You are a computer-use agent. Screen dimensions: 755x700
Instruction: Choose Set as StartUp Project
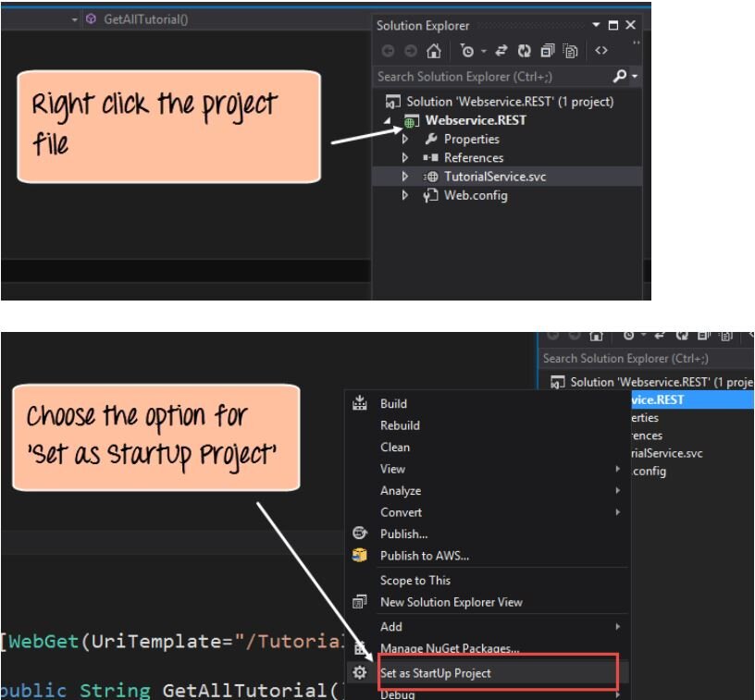coord(435,673)
